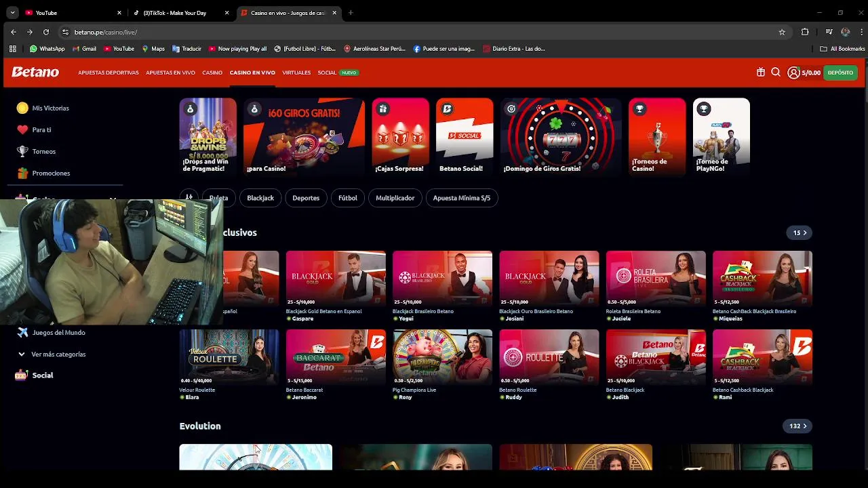868x488 pixels.
Task: Open Mis Victorias coin icon
Action: 22,108
